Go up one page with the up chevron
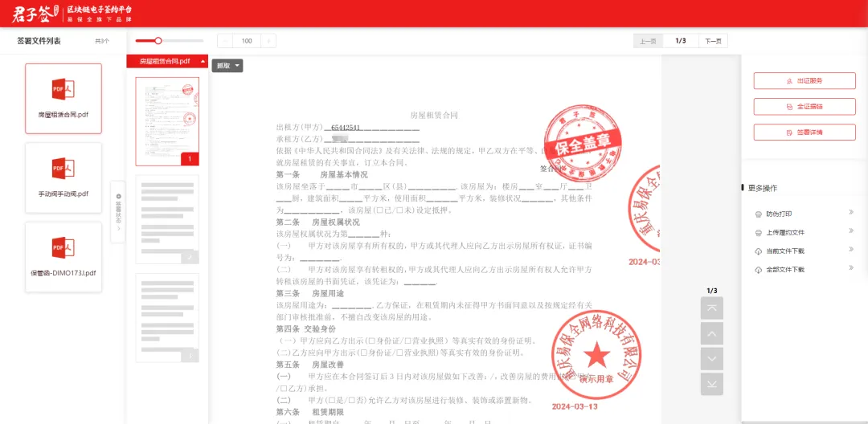Viewport: 868px width, 424px height. 712,333
